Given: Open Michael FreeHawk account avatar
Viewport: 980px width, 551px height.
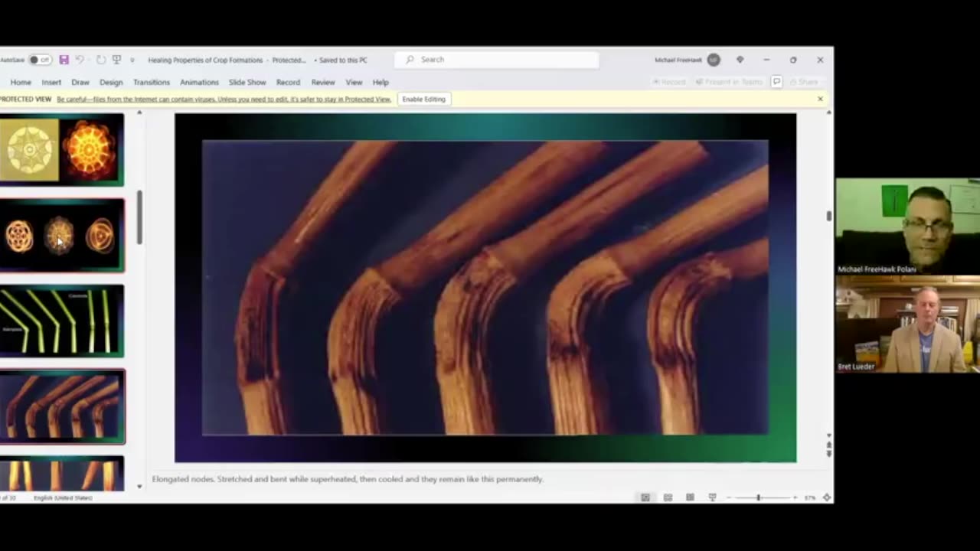Looking at the screenshot, I should [714, 60].
